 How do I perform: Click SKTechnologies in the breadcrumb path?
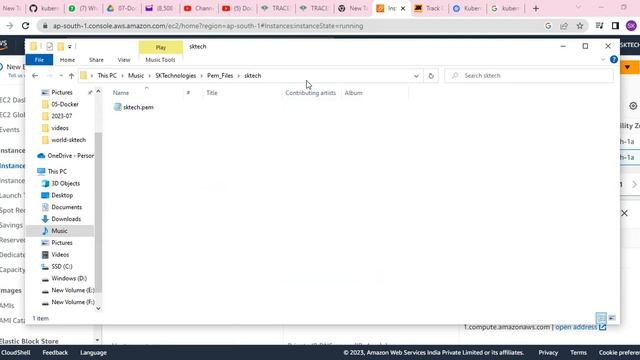[176, 76]
